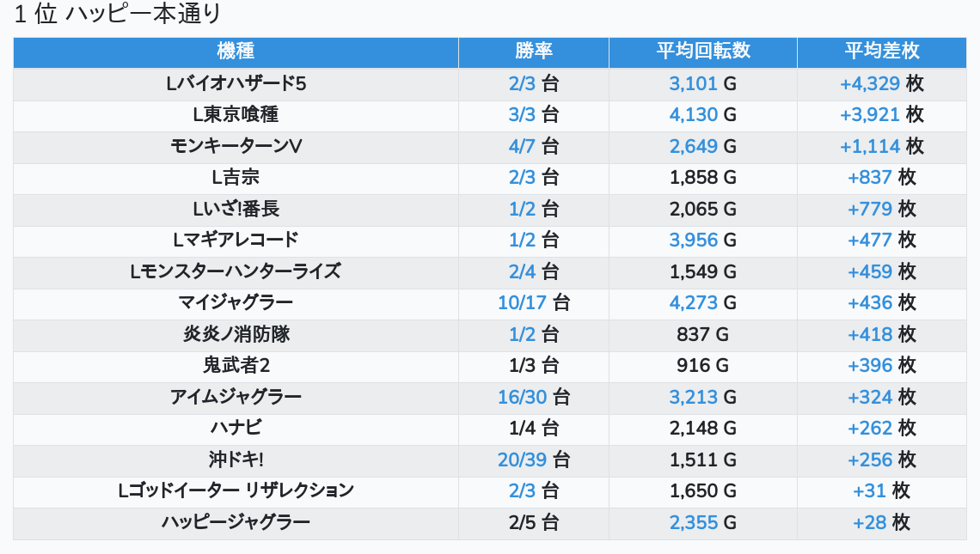The image size is (980, 554).
Task: Select the Lモンスターハンターライズ machine name
Action: (x=236, y=272)
